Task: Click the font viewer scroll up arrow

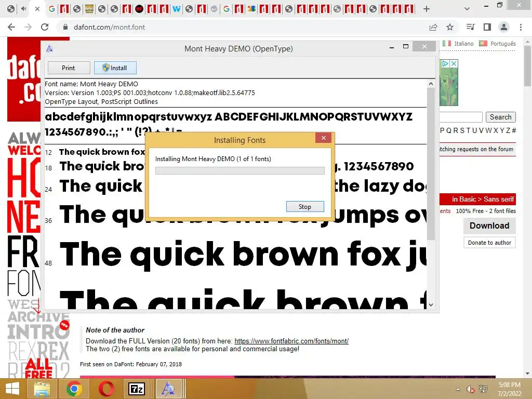Action: (x=431, y=84)
